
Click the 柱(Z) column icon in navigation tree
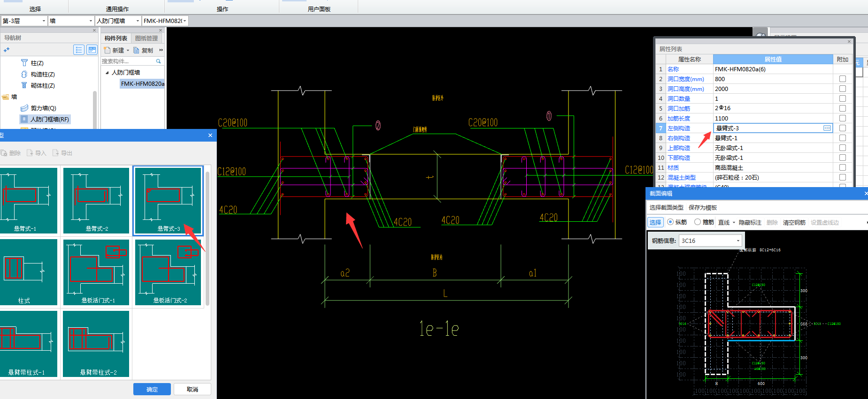(x=24, y=63)
